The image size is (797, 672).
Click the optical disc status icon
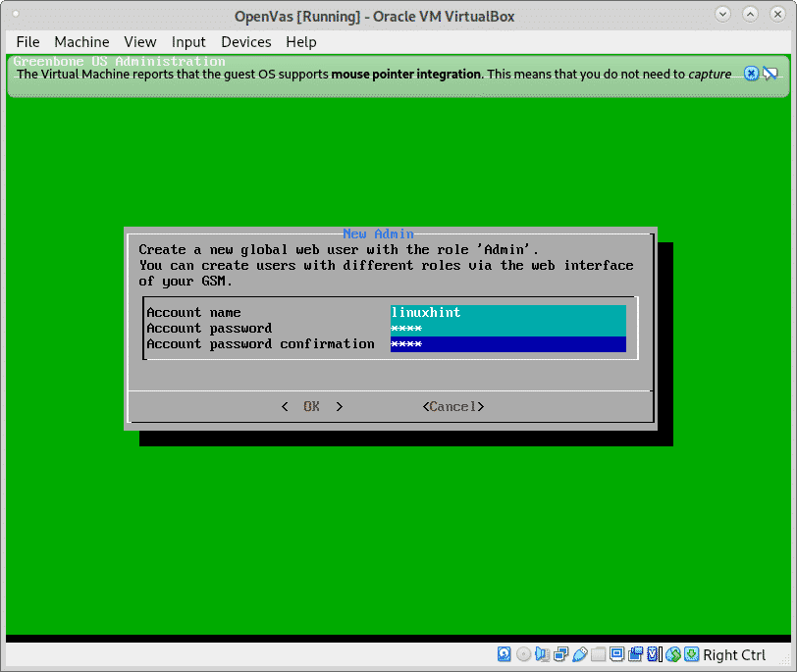(523, 654)
